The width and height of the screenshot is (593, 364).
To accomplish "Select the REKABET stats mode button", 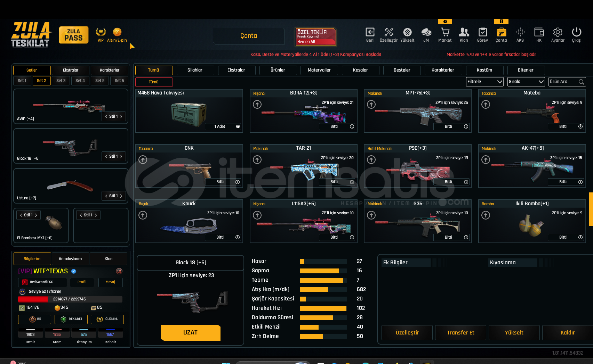I will [71, 319].
